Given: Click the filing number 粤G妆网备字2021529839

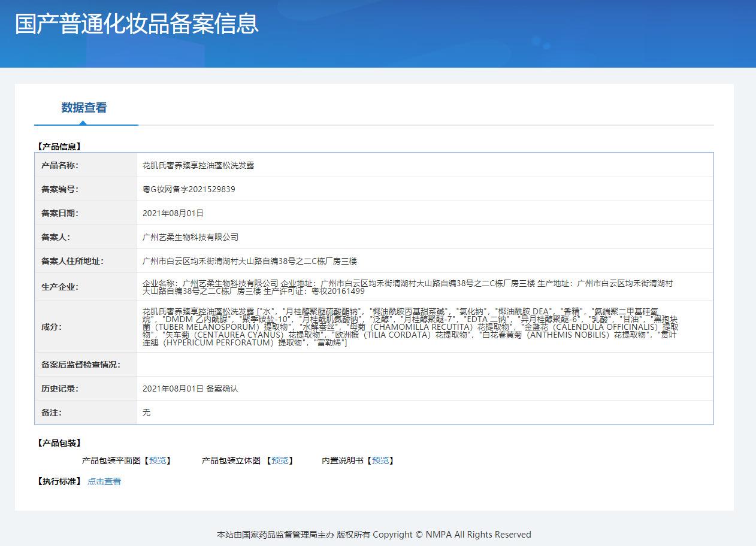Looking at the screenshot, I should 189,189.
